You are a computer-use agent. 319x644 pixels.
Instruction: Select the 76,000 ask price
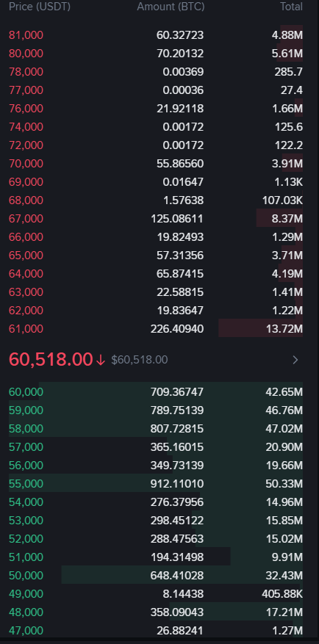coord(26,109)
